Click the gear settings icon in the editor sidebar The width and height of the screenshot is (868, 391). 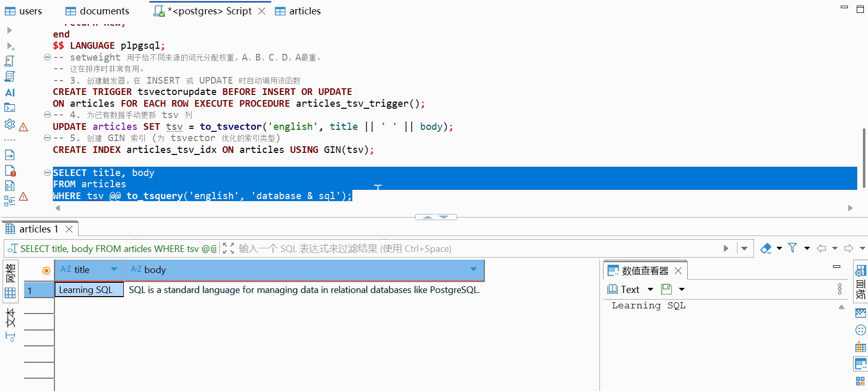pos(9,124)
